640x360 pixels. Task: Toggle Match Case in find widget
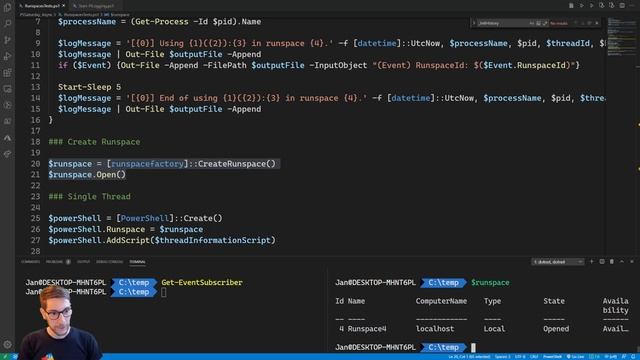tap(532, 23)
